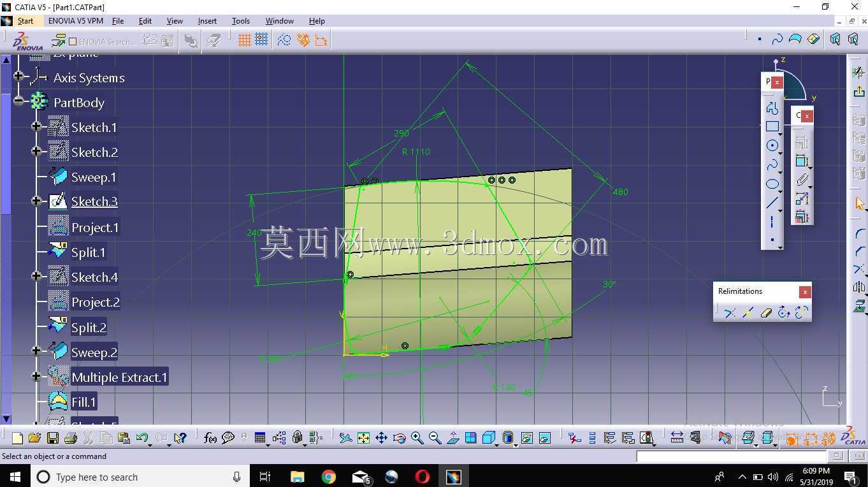Close the Relimitations toolbar
Image resolution: width=868 pixels, height=487 pixels.
coord(805,292)
